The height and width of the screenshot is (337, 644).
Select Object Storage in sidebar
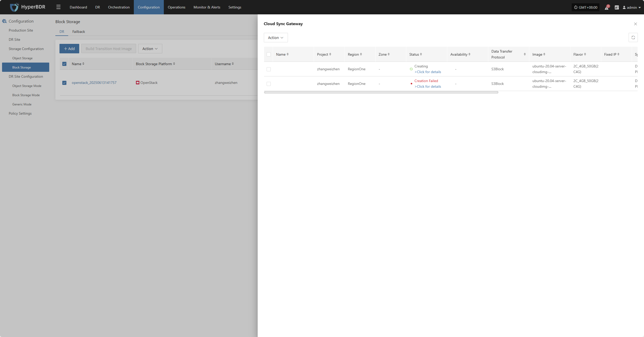tap(22, 58)
